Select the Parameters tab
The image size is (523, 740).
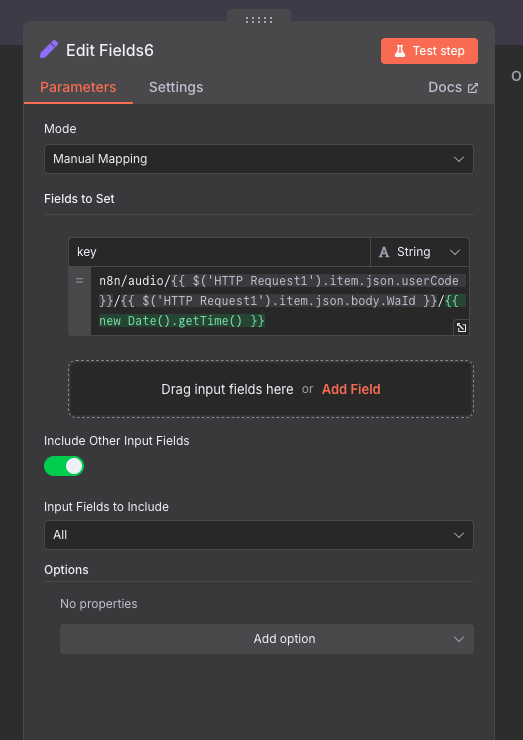[x=78, y=87]
